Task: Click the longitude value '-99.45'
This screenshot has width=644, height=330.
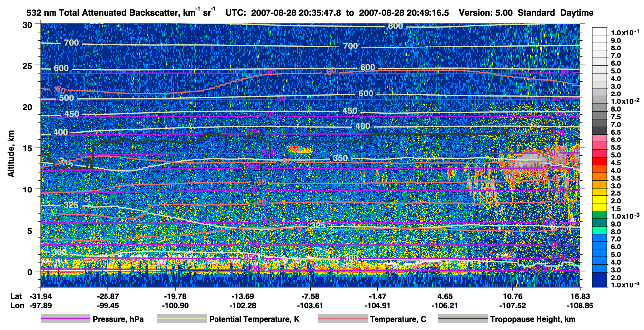Action: coord(108,305)
